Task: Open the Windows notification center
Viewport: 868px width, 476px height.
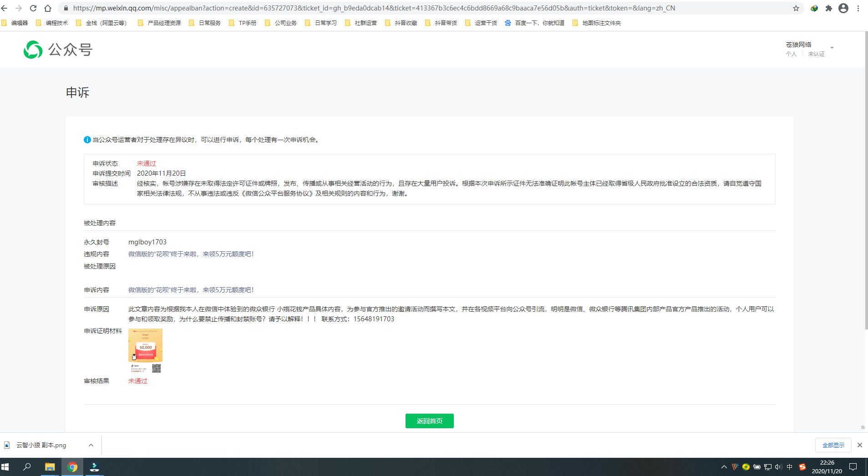Action: pyautogui.click(x=853, y=467)
